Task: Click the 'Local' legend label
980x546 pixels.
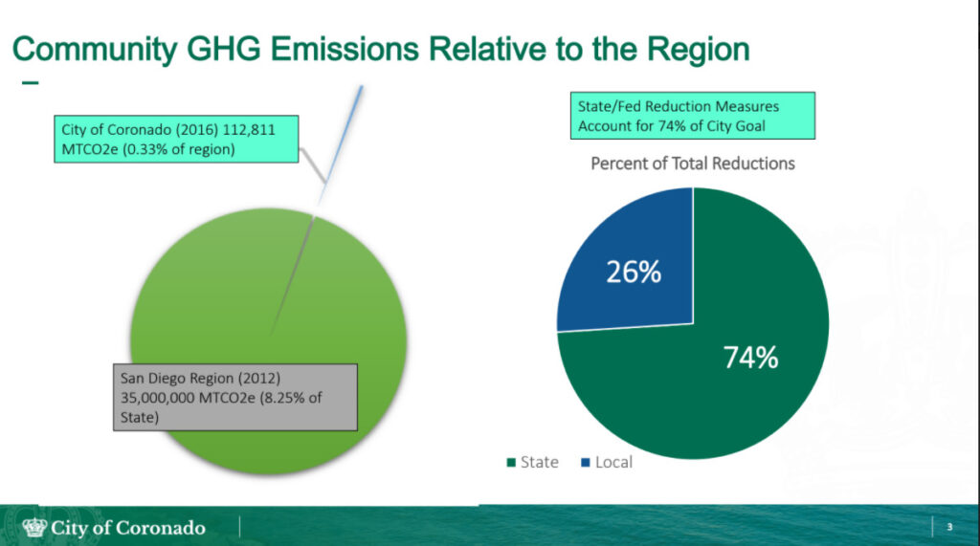Action: [613, 463]
